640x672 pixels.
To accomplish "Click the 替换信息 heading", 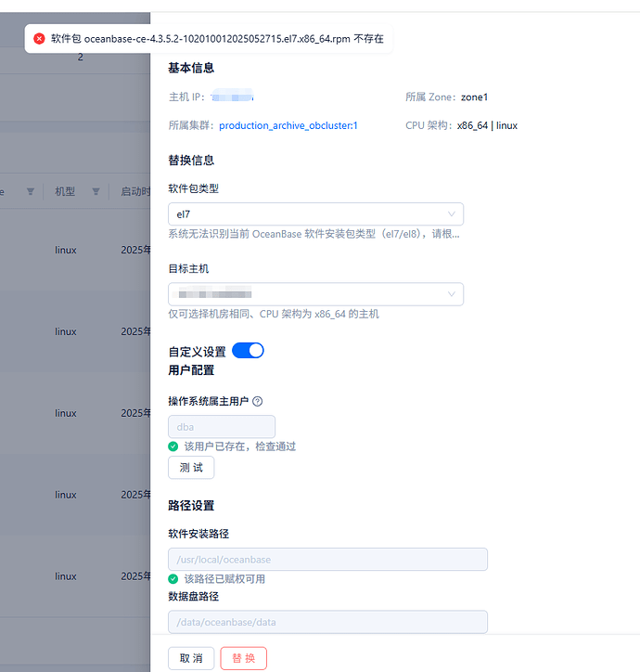I will [191, 161].
